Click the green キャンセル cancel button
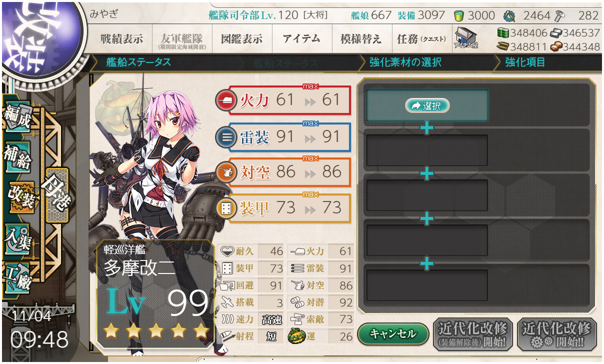Viewport: 604px width, 364px height. point(393,334)
